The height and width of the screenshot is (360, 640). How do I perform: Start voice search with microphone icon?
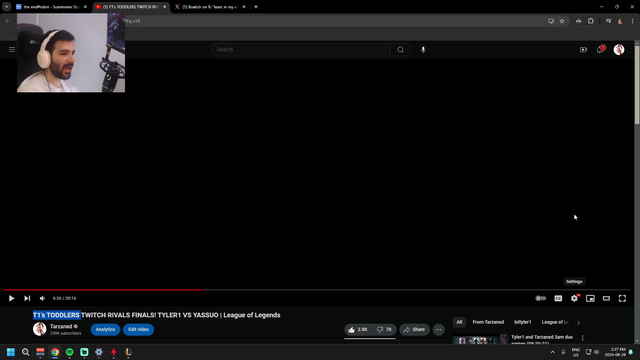tap(423, 49)
